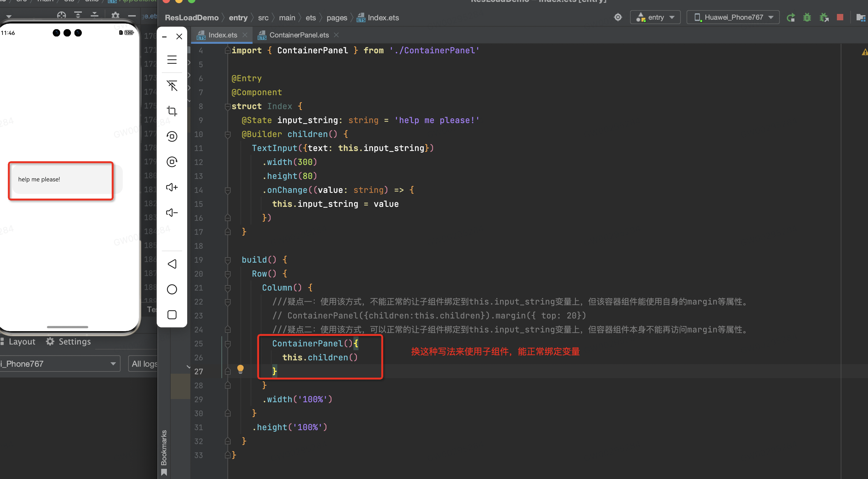
Task: Click the './ContainerPanel' import path
Action: tap(434, 50)
